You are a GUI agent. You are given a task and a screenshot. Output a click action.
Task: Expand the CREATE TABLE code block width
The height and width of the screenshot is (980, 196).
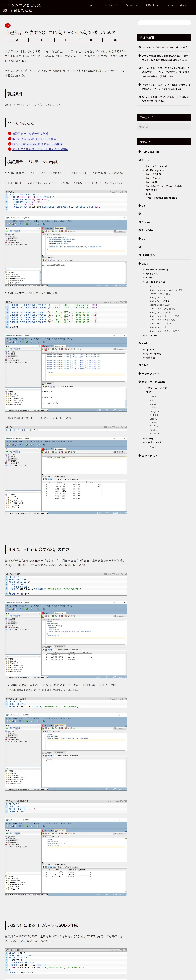(x=117, y=192)
